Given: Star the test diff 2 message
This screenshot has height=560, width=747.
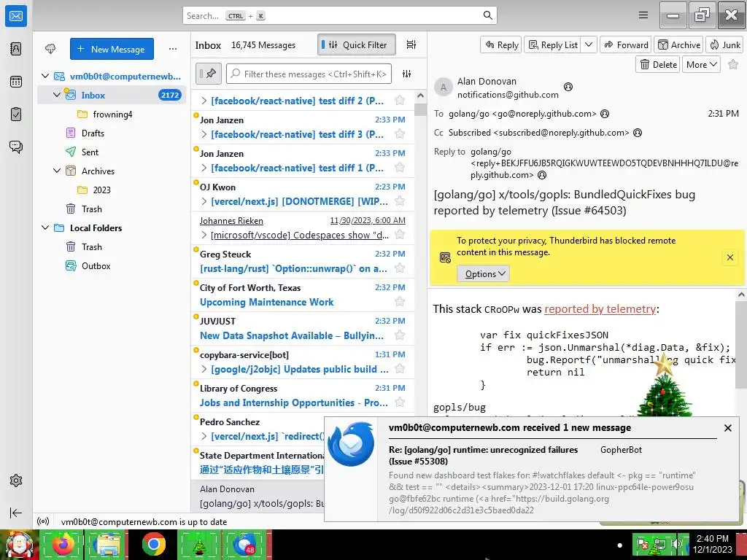Looking at the screenshot, I should click(x=400, y=100).
